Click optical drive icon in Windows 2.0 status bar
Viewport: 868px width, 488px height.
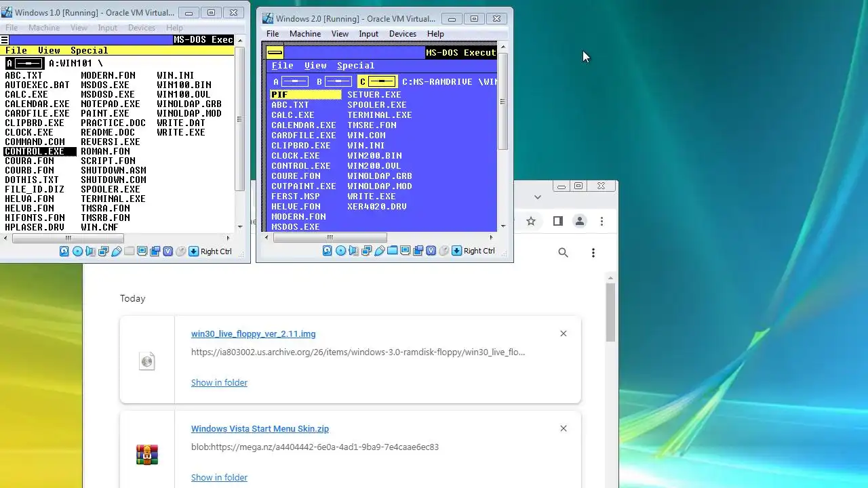pos(340,250)
